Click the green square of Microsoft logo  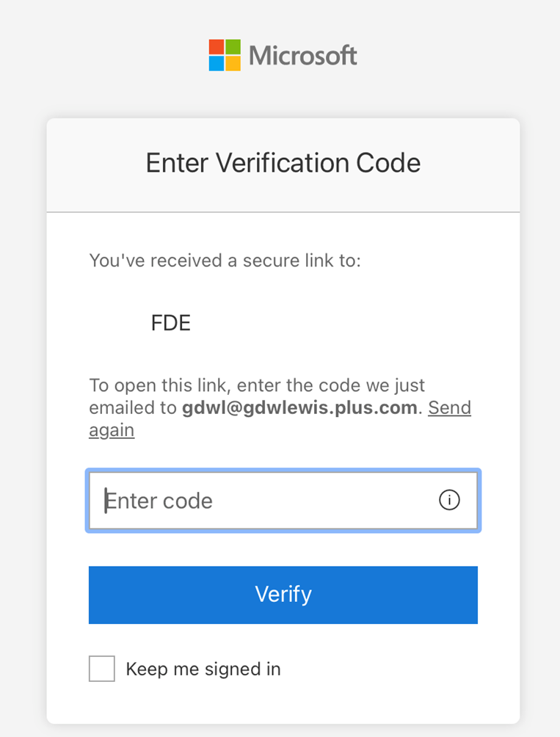coord(233,46)
